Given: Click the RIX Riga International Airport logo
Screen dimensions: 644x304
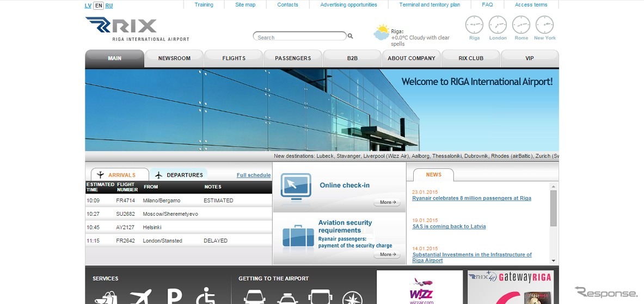Looking at the screenshot, I should point(137,29).
